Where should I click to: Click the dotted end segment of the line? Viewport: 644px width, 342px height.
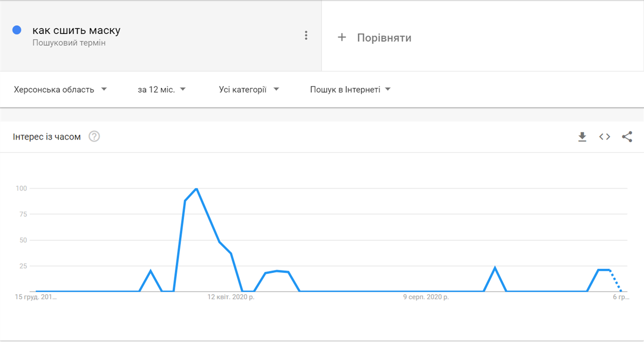tap(615, 280)
